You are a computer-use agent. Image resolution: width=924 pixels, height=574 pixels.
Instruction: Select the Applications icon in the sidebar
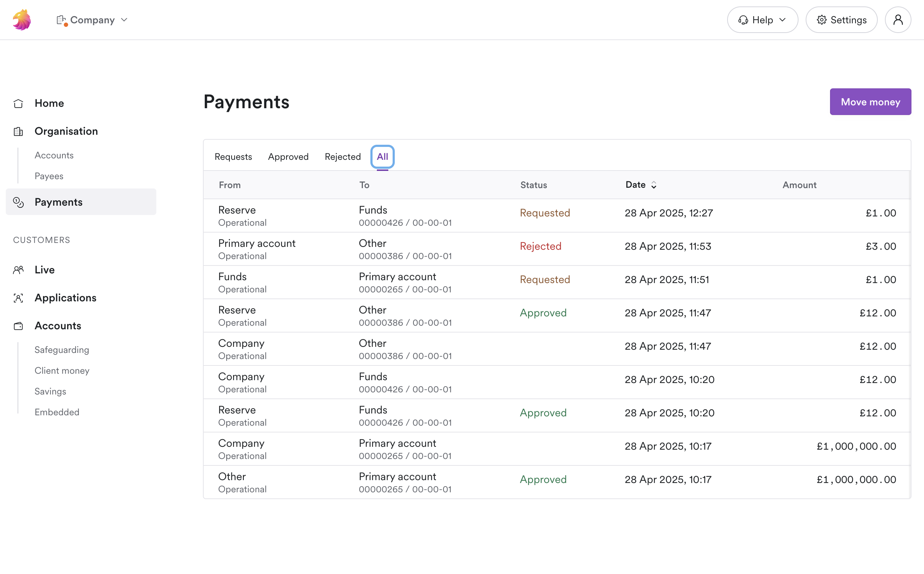(x=18, y=298)
